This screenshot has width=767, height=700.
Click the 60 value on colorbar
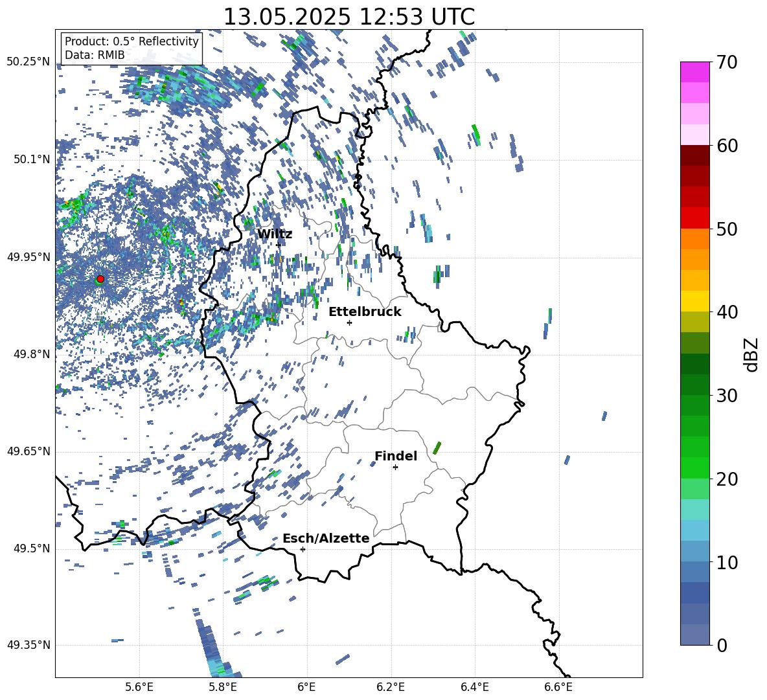tap(727, 146)
